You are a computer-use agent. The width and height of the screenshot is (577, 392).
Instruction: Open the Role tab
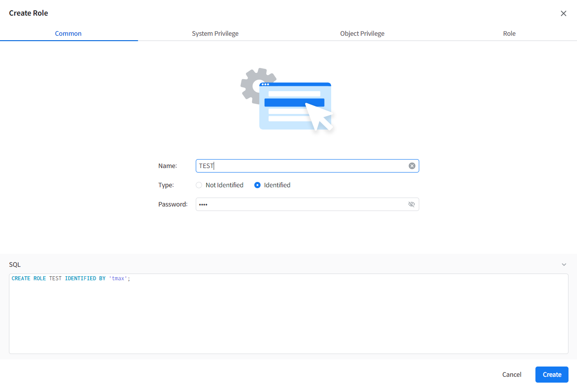509,34
